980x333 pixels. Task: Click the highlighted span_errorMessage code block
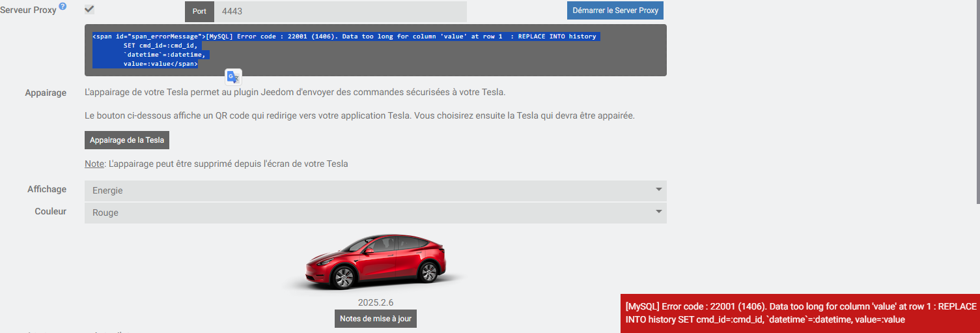tap(376, 50)
